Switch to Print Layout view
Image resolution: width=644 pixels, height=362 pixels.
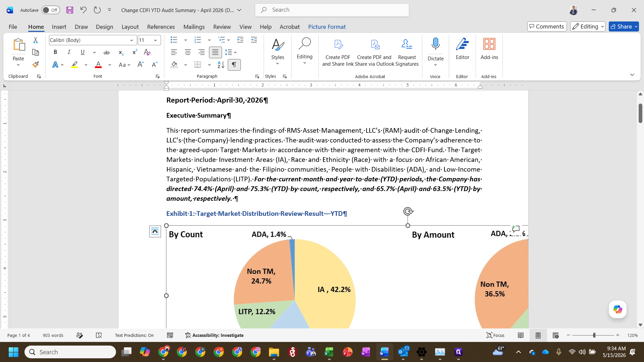click(x=538, y=335)
